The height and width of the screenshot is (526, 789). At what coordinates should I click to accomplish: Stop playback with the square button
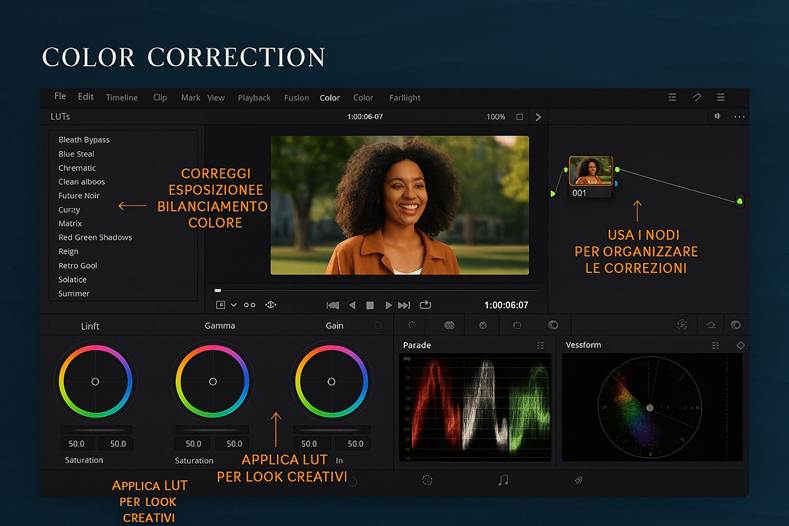tap(370, 305)
